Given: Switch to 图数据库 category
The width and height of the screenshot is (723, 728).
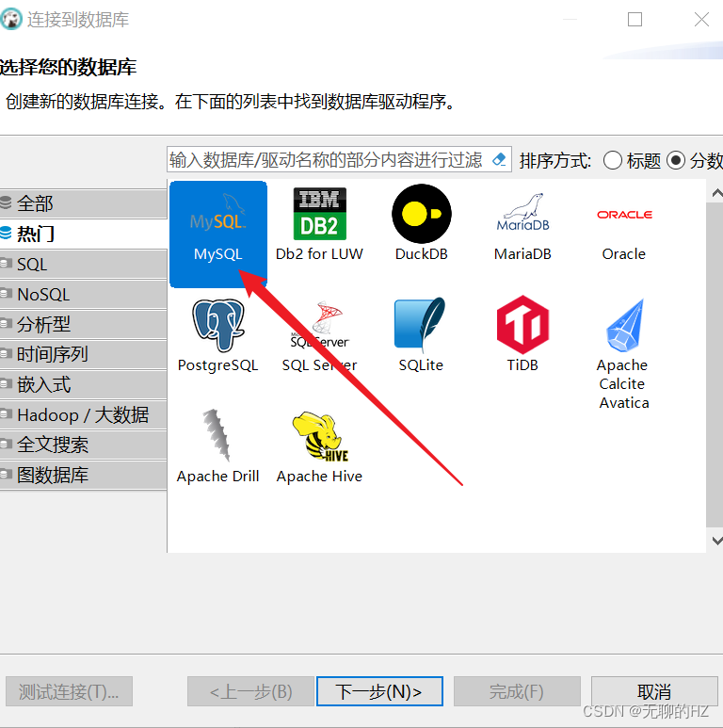Looking at the screenshot, I should click(84, 475).
